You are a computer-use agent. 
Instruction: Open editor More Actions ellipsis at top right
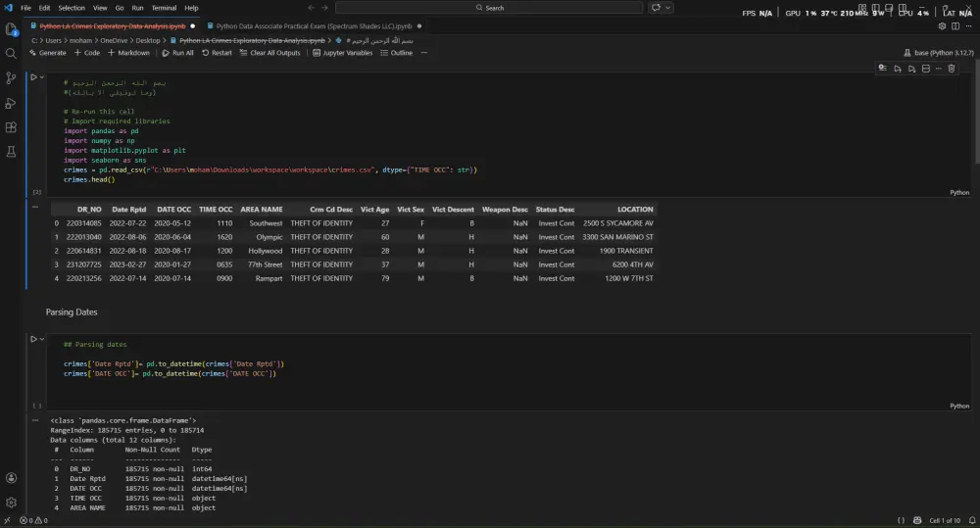coord(969,26)
